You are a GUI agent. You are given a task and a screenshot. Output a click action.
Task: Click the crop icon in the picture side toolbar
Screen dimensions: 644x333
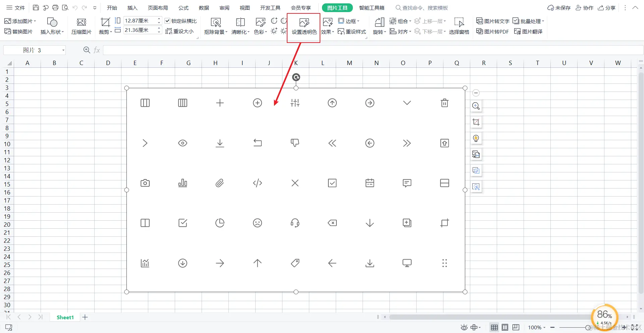point(476,122)
